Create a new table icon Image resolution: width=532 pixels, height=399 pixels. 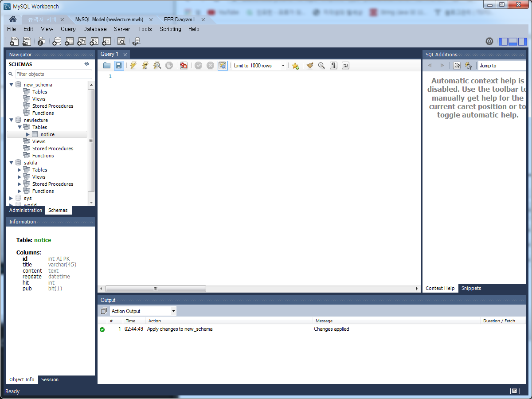coord(69,41)
